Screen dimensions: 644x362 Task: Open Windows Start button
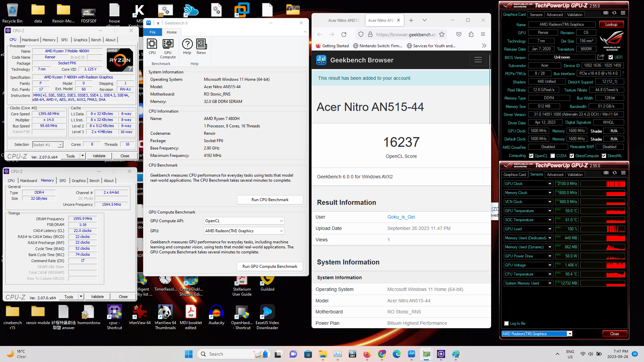189,354
